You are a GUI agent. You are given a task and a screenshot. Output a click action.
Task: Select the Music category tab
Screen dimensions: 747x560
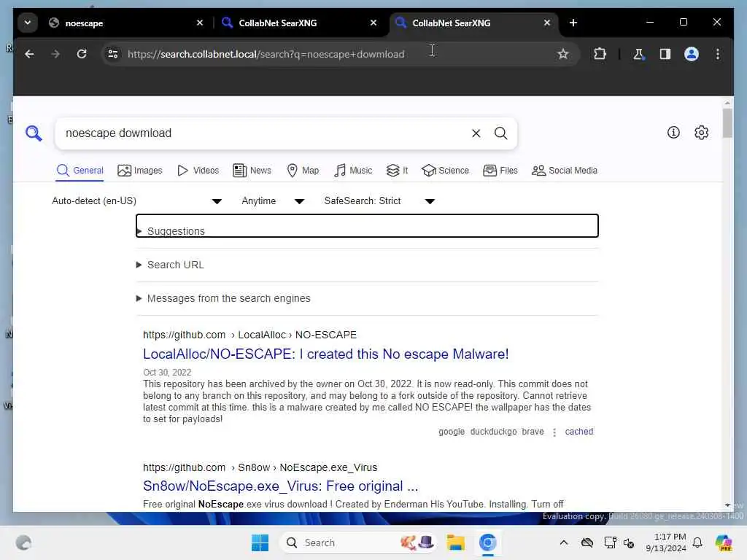pos(353,171)
